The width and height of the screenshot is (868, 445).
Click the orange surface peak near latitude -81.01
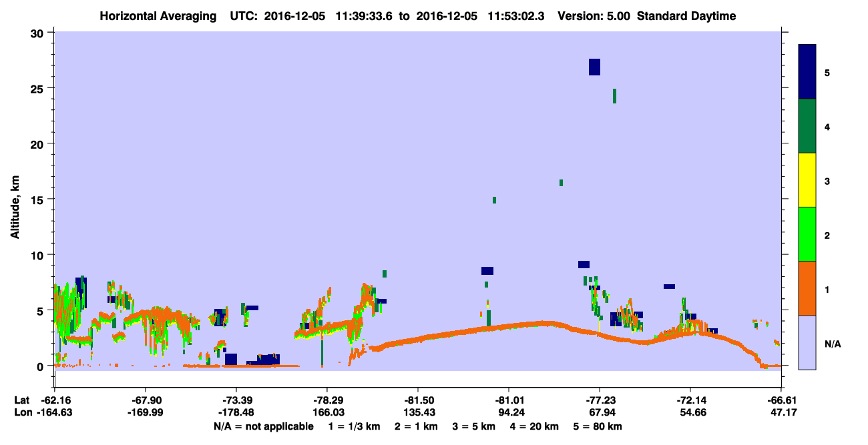click(546, 324)
